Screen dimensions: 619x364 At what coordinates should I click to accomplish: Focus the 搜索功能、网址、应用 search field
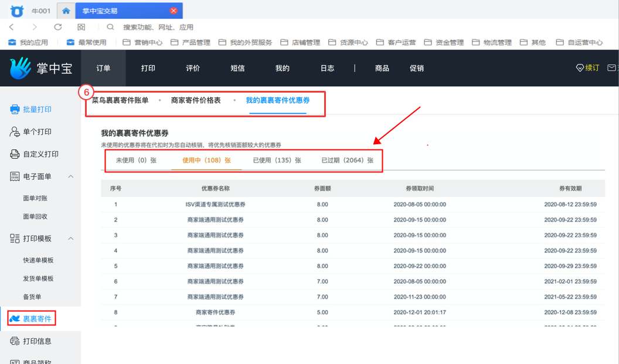[158, 27]
